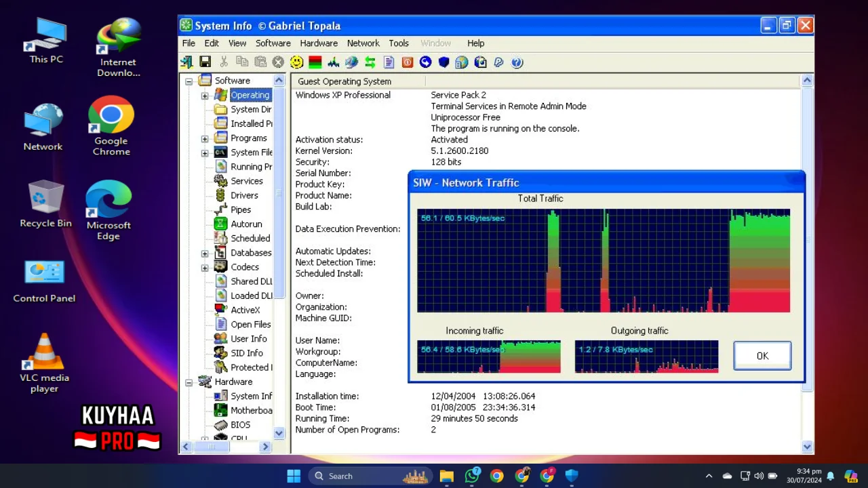Open File Explorer from the taskbar

(446, 476)
